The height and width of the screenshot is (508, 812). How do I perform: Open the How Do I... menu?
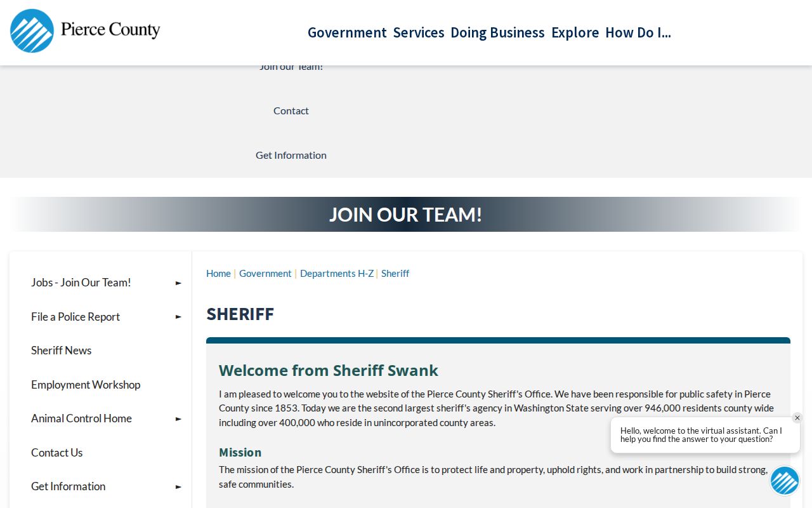point(638,32)
